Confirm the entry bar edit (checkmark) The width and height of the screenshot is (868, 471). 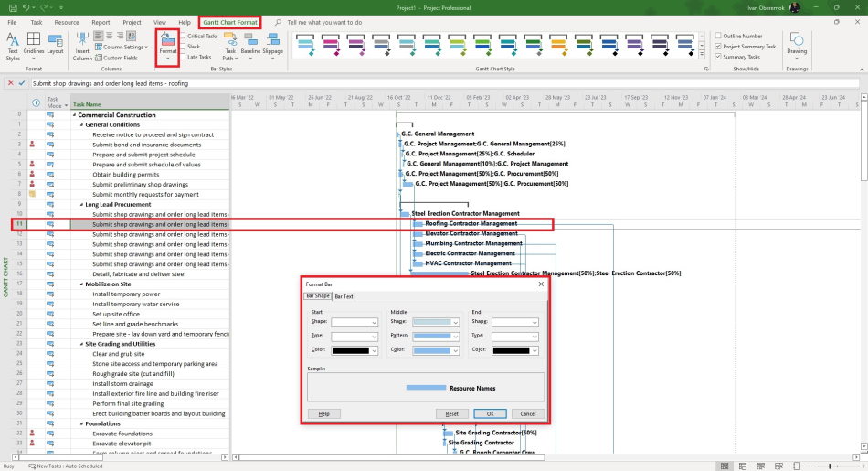tap(22, 83)
